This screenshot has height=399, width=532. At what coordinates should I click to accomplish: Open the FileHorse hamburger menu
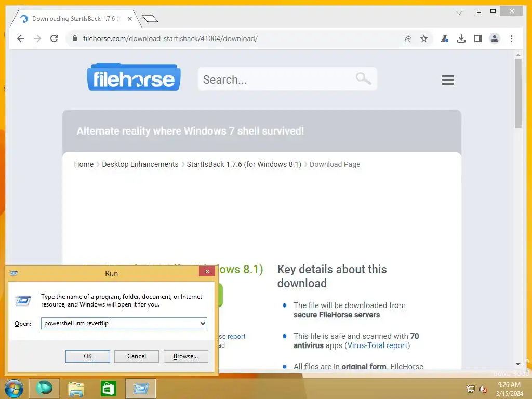click(447, 80)
